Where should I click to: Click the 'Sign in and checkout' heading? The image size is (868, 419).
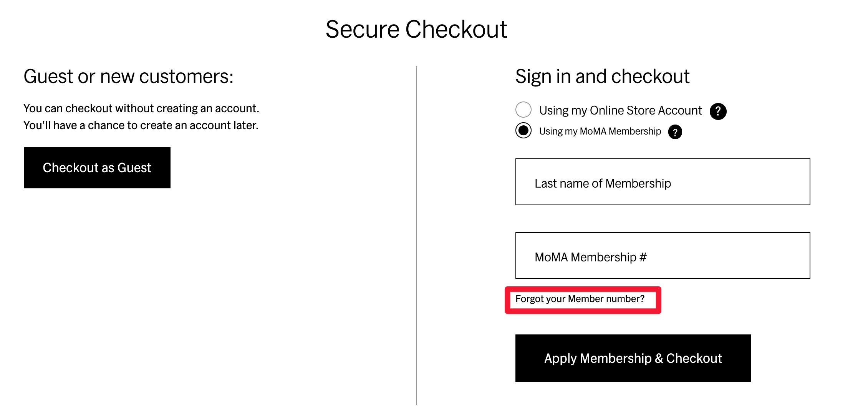pos(602,76)
